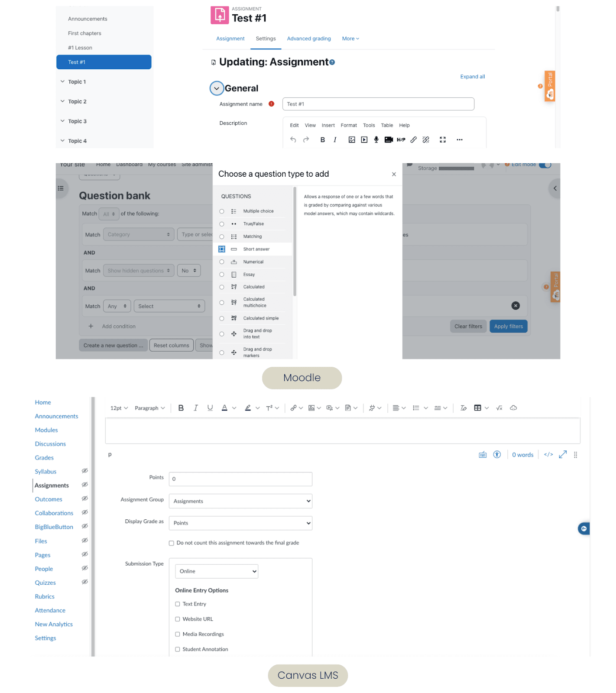This screenshot has height=693, width=616.
Task: Open the Table menu in Moodle editor
Action: click(x=387, y=125)
